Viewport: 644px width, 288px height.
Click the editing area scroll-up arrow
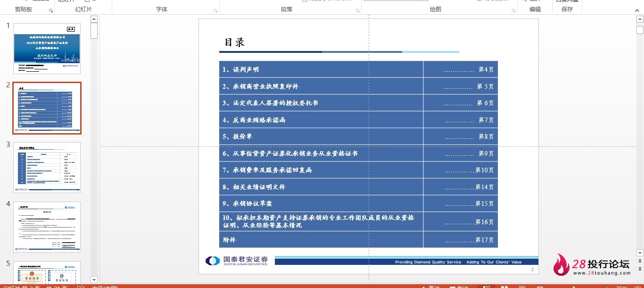640,19
